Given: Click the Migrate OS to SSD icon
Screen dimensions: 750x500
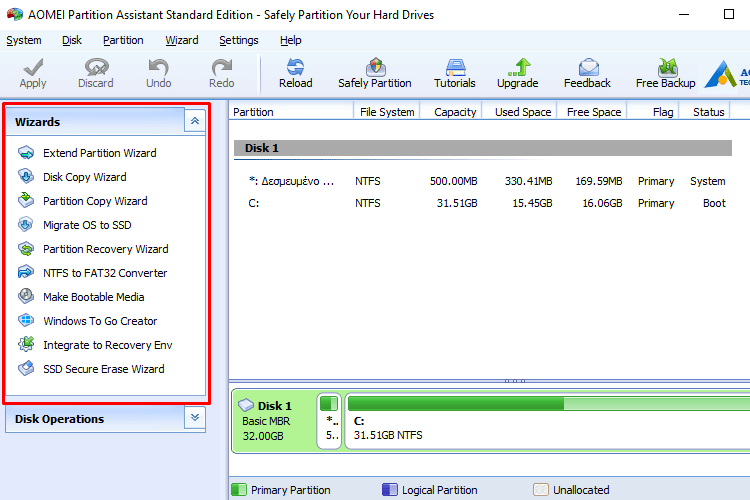Looking at the screenshot, I should pyautogui.click(x=26, y=224).
